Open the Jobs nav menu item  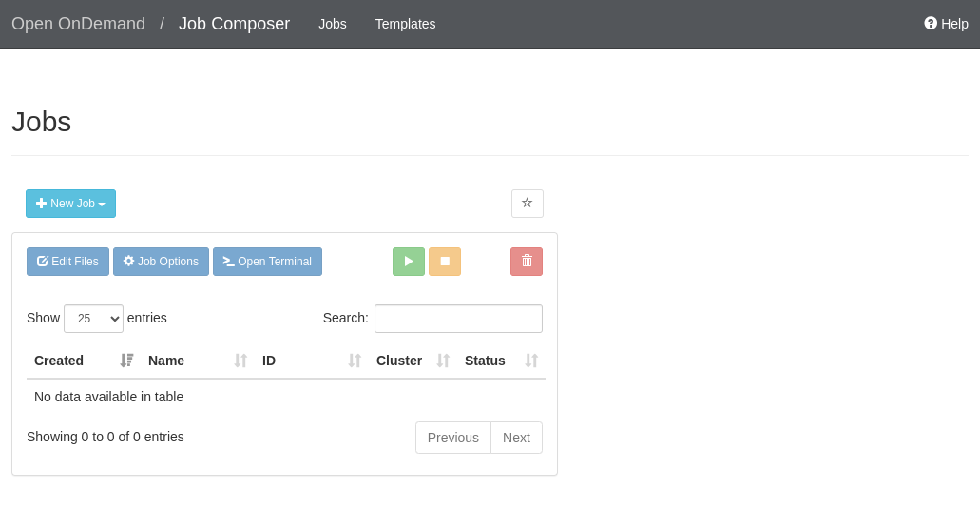(333, 24)
